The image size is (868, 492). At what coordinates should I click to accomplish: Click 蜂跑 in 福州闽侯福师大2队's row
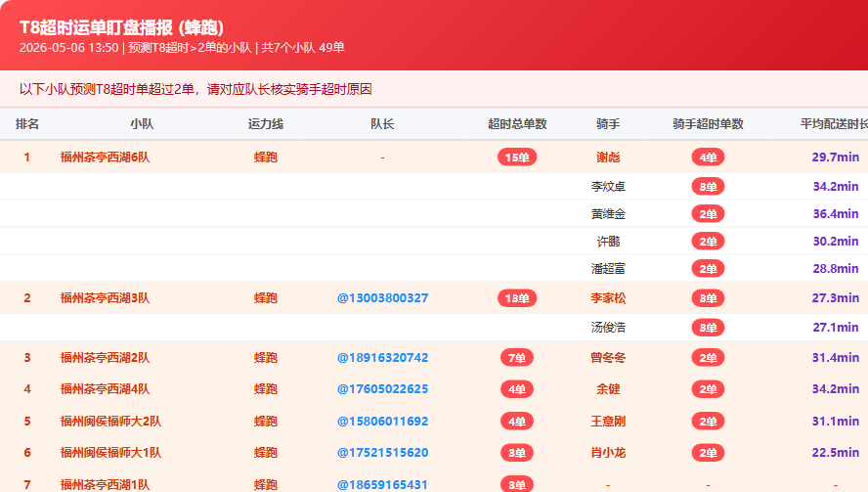coord(266,421)
